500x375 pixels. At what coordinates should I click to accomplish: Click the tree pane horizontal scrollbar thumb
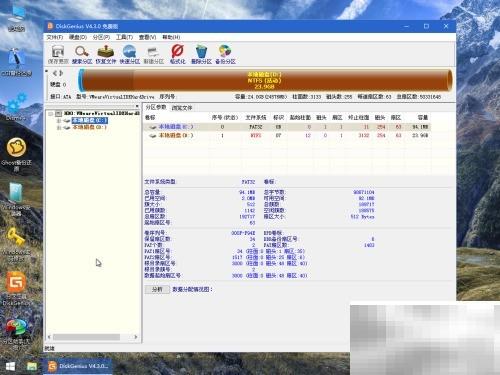(x=86, y=337)
